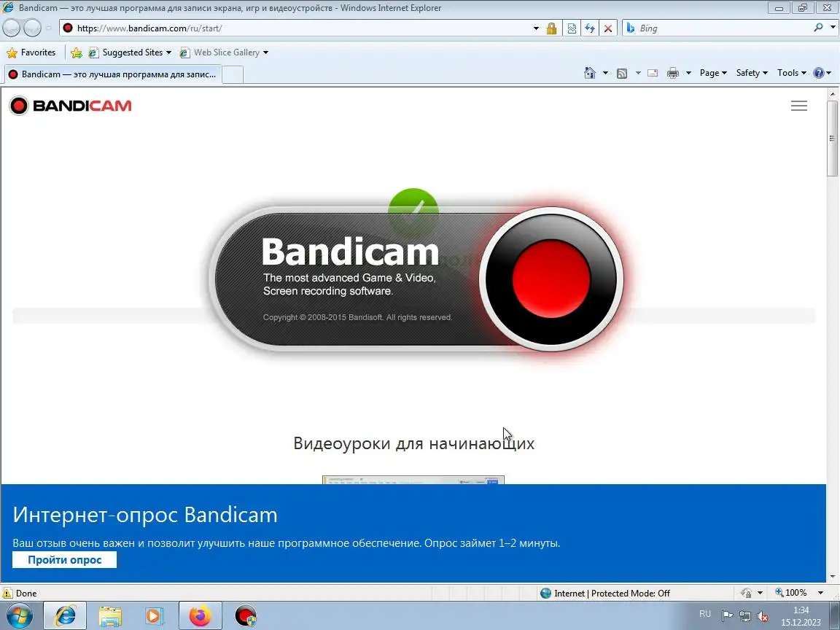Click the privacy report status bar icon
Screen dimensions: 840x630
coord(746,593)
